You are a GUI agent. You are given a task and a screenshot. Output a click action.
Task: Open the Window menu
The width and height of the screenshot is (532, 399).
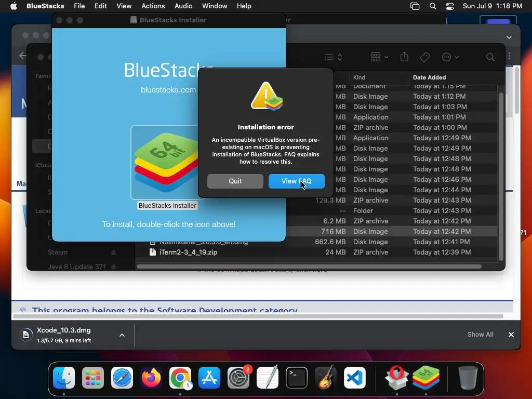[x=215, y=6]
